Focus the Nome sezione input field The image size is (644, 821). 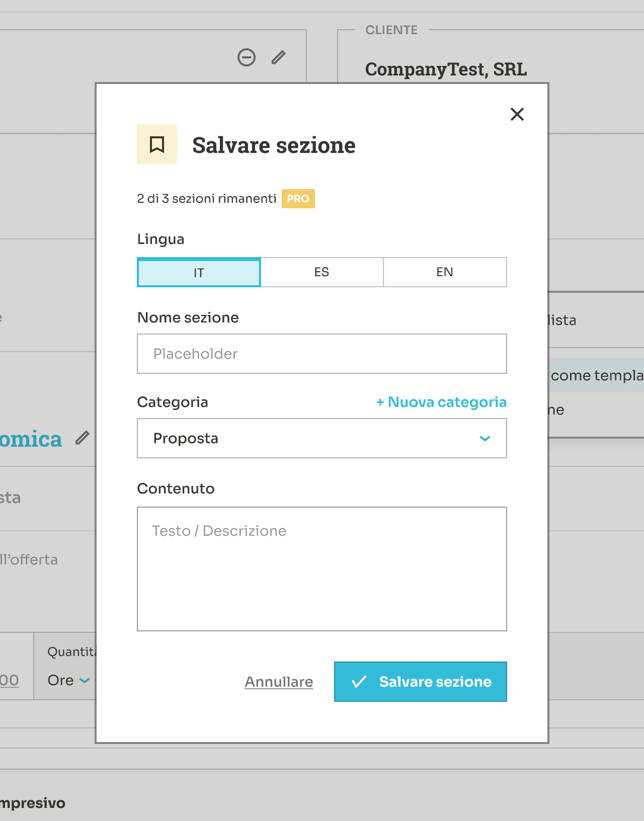point(321,354)
